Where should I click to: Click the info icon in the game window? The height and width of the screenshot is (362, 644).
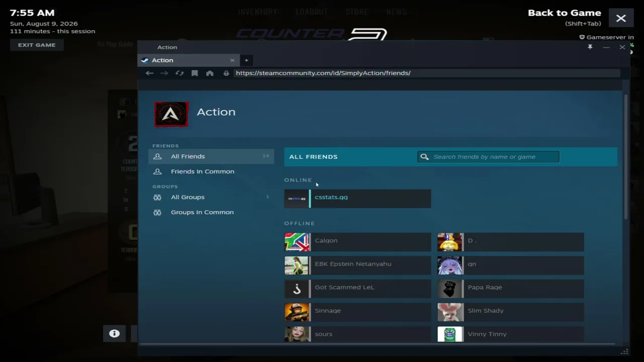pos(114,333)
